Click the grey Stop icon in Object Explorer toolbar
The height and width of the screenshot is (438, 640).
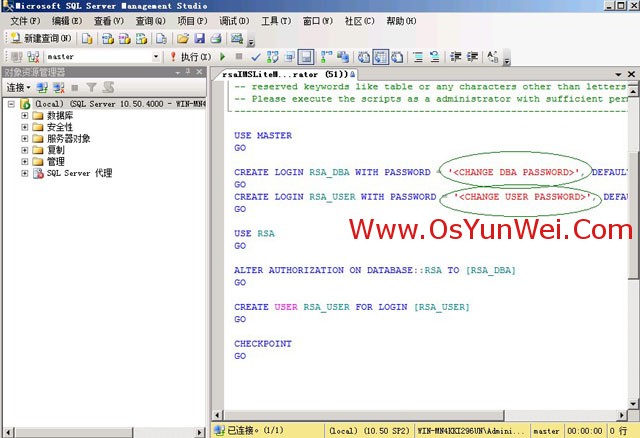click(75, 87)
